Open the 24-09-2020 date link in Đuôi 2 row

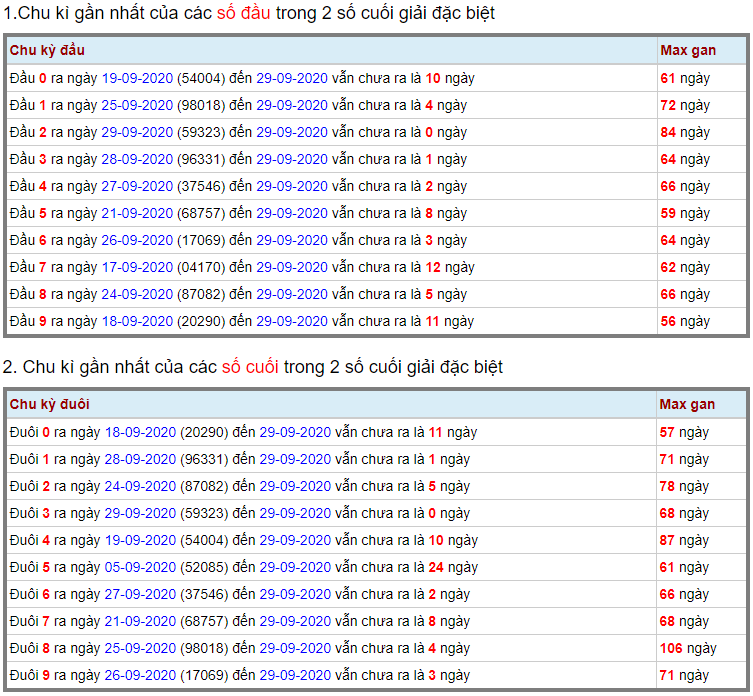(x=140, y=486)
